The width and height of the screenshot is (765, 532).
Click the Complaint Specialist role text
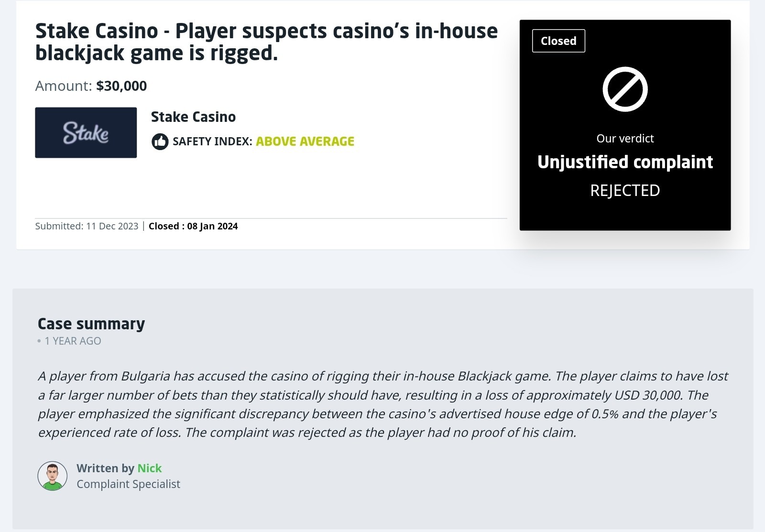pos(128,484)
